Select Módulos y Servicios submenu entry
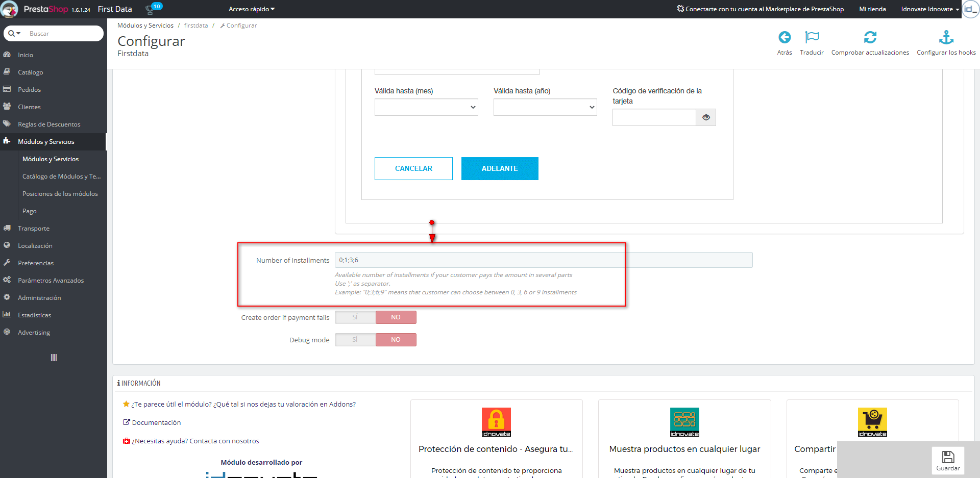 click(51, 159)
